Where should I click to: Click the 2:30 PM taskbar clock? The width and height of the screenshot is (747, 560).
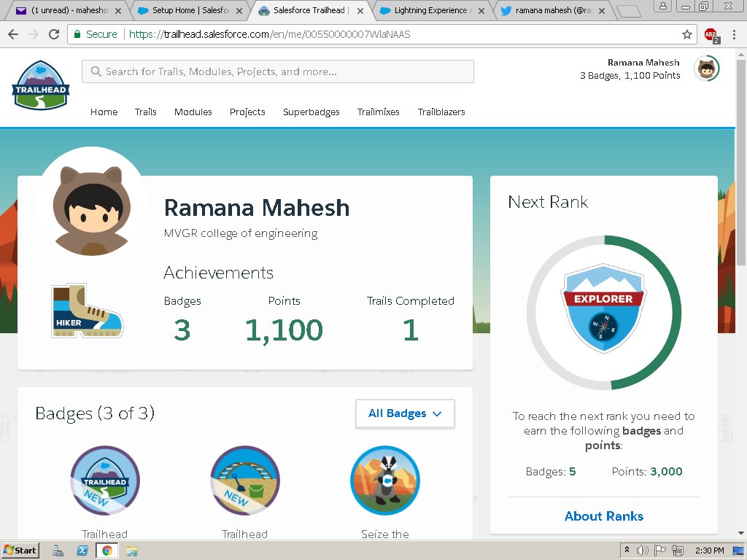click(x=709, y=551)
